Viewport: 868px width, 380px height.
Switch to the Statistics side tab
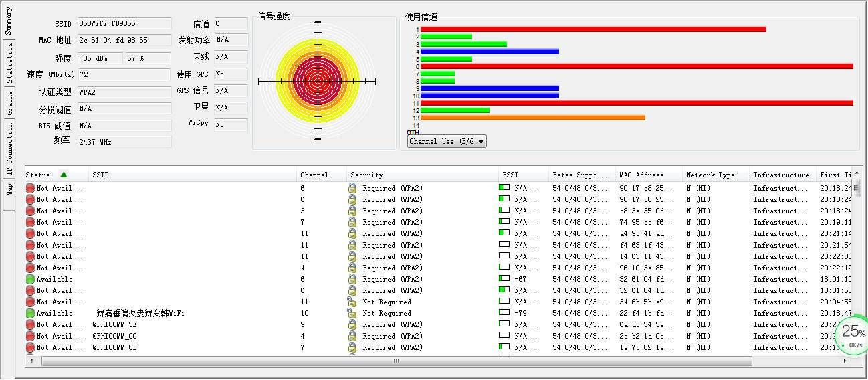coord(9,63)
